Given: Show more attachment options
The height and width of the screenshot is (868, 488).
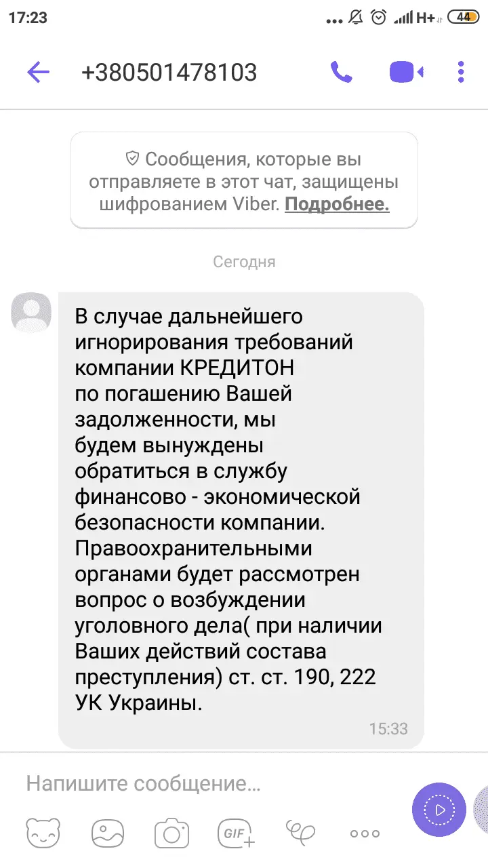Looking at the screenshot, I should click(365, 833).
